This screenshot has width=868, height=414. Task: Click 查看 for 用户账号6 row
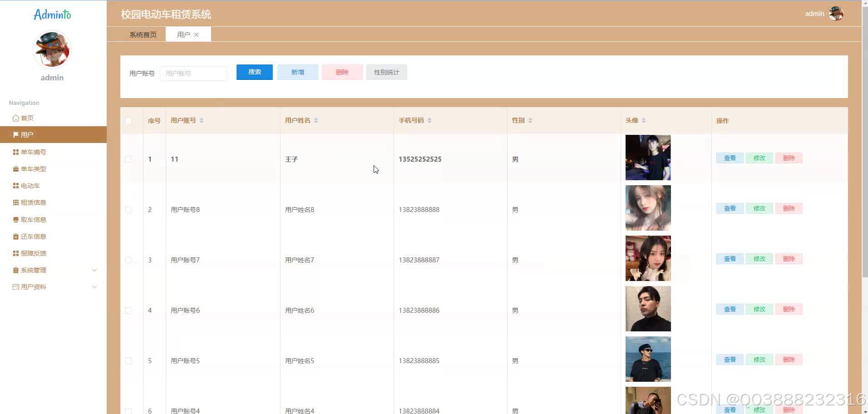[x=730, y=309]
